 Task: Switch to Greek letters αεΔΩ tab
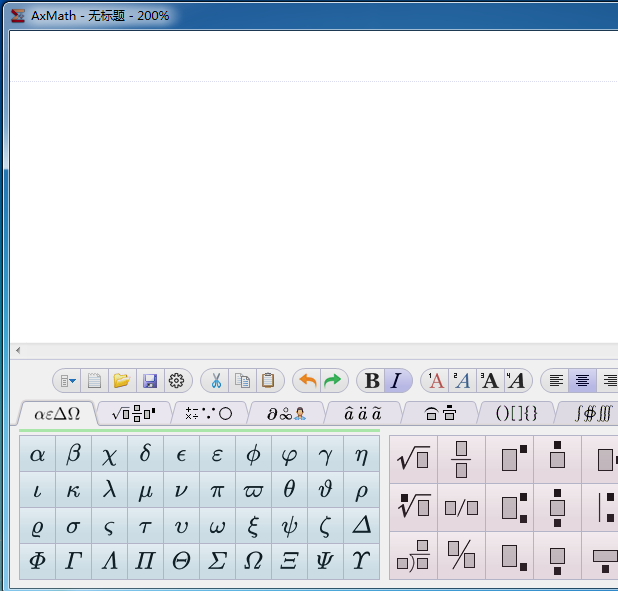tap(57, 414)
